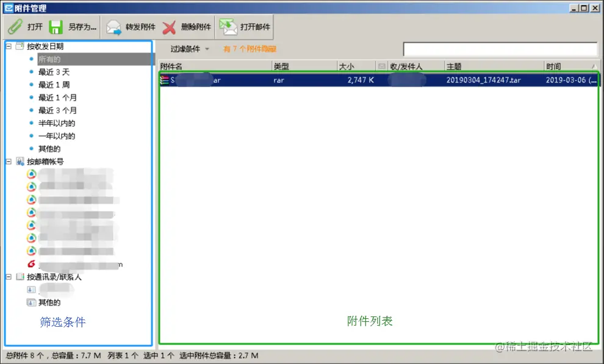Click the calendar icon beside 按收发日期
The image size is (604, 364).
[x=20, y=46]
